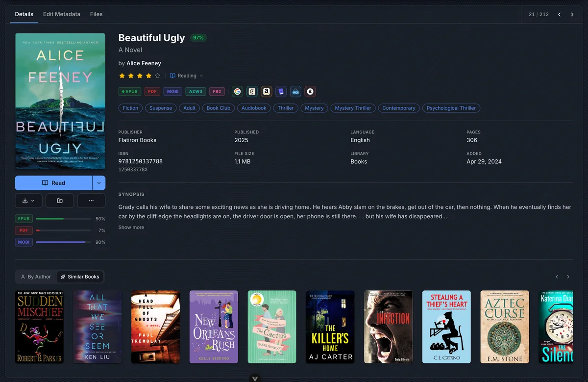Click the Book Club tag
The height and width of the screenshot is (382, 588).
point(219,108)
